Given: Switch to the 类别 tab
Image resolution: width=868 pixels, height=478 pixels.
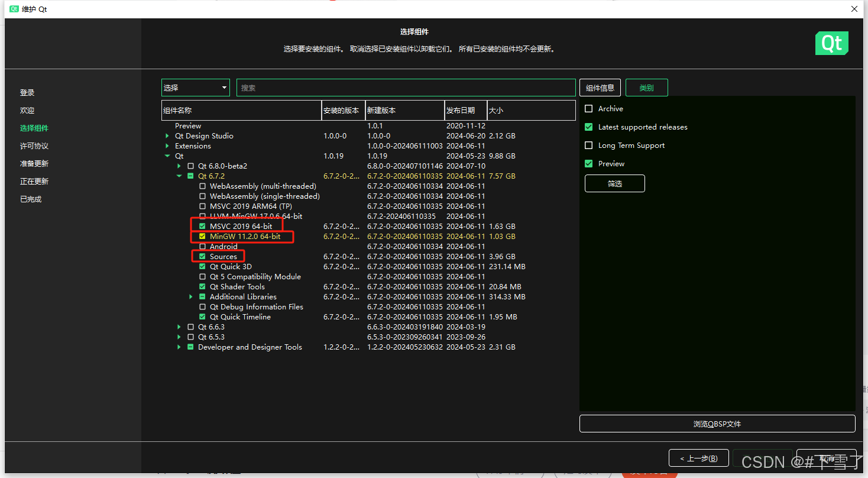Looking at the screenshot, I should (x=647, y=88).
